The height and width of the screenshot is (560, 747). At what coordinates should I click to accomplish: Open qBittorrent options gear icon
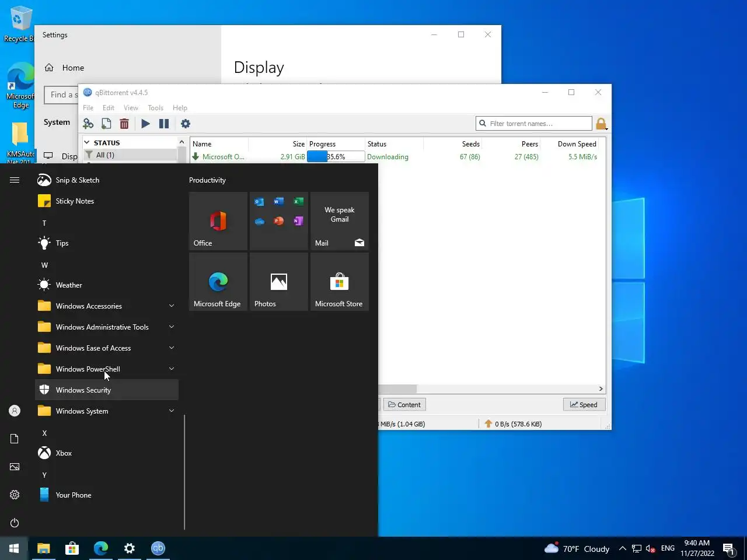tap(186, 124)
